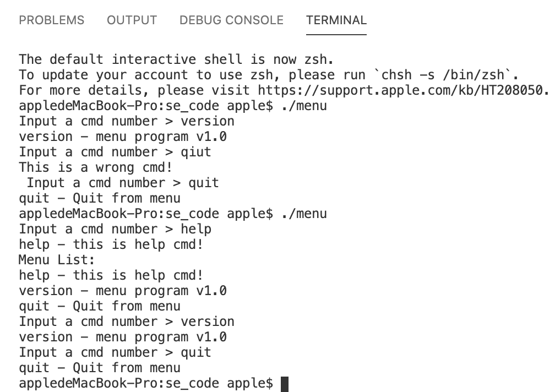Viewport: 555px width, 392px height.
Task: Click the final 'quit - Quit from menu' output
Action: click(x=100, y=368)
